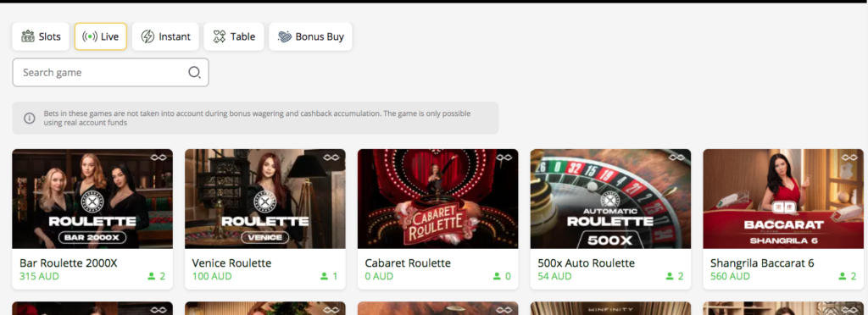Click the infinity icon on the Venice Roulette thumbnail
Viewport: 868px width, 315px height.
coord(331,157)
